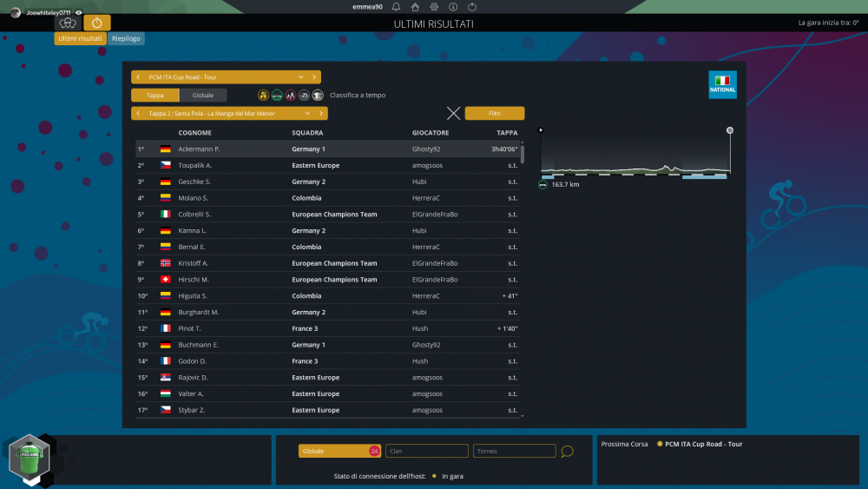
Task: Click the Torneo chat field
Action: tap(514, 452)
